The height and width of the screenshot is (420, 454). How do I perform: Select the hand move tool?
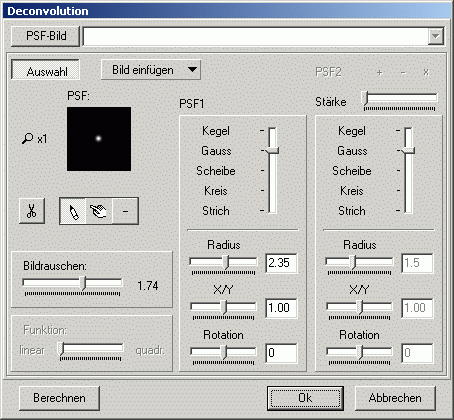point(99,211)
